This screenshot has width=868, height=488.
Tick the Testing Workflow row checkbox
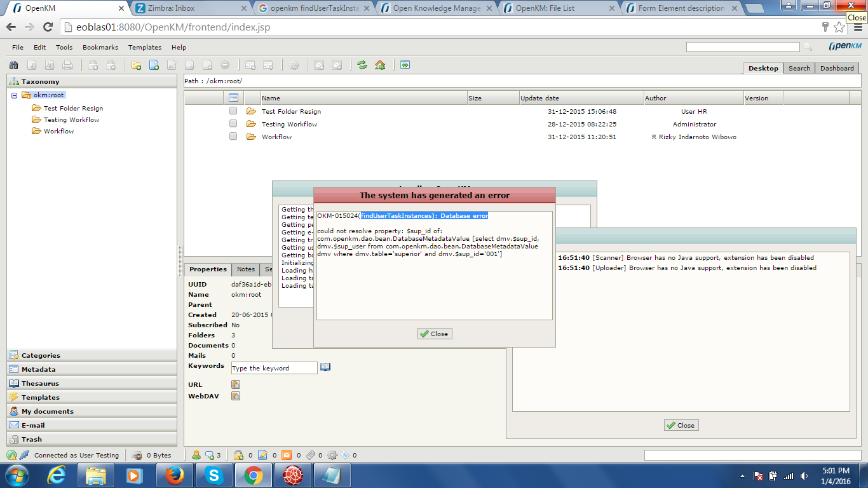[233, 124]
